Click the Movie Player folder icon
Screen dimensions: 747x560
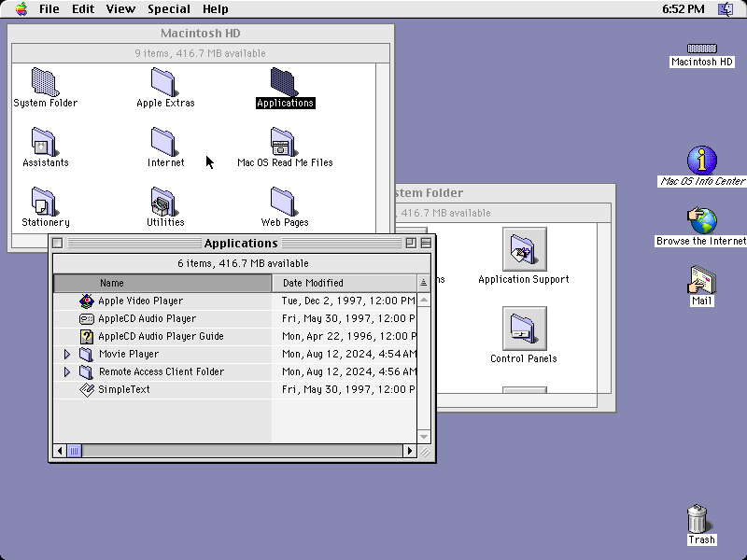point(86,355)
